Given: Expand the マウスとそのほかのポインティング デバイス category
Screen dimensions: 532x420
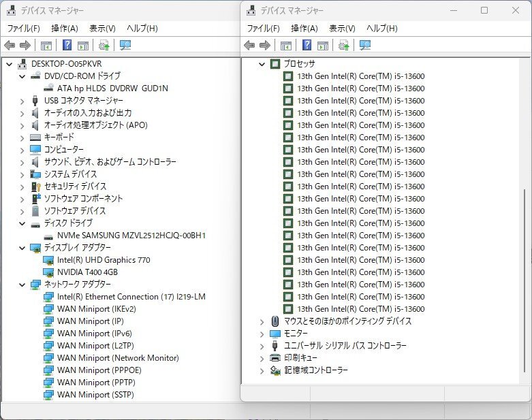Looking at the screenshot, I should point(262,321).
